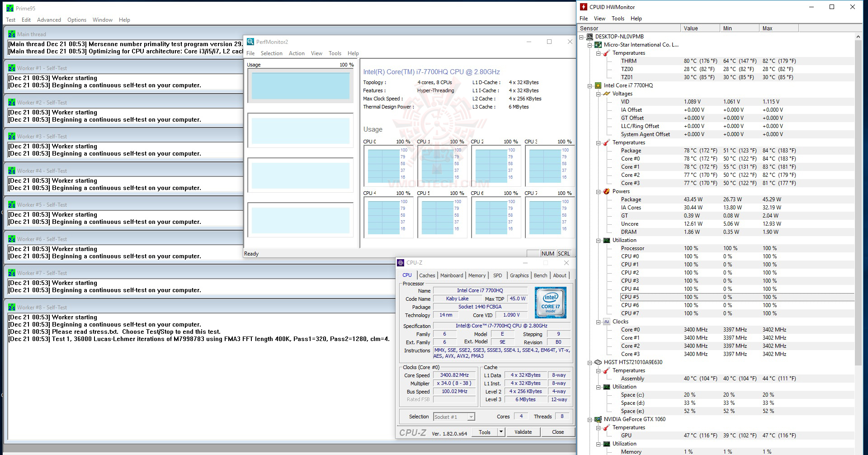Switch to the Caches tab in CPU-Z

[x=427, y=275]
